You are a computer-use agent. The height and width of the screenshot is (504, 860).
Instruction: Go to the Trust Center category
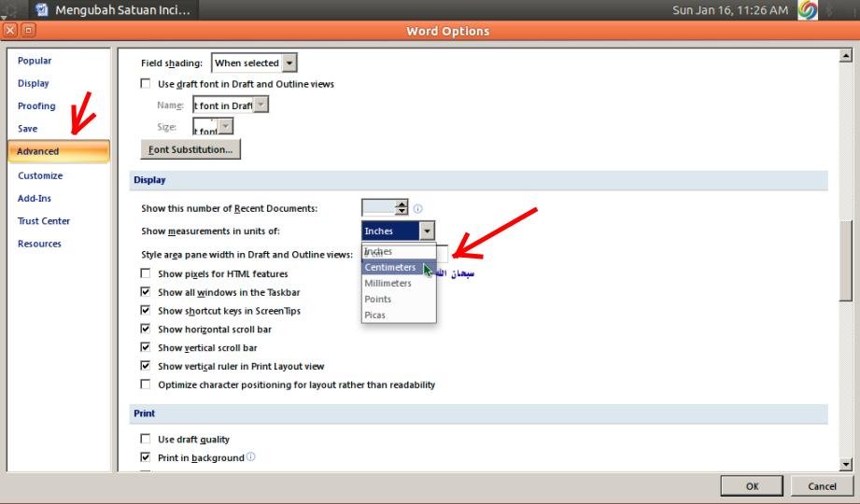(x=44, y=221)
